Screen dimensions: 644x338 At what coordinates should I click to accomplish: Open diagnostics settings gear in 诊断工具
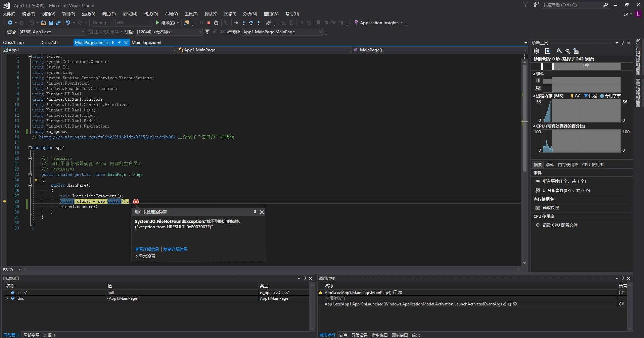[x=536, y=51]
